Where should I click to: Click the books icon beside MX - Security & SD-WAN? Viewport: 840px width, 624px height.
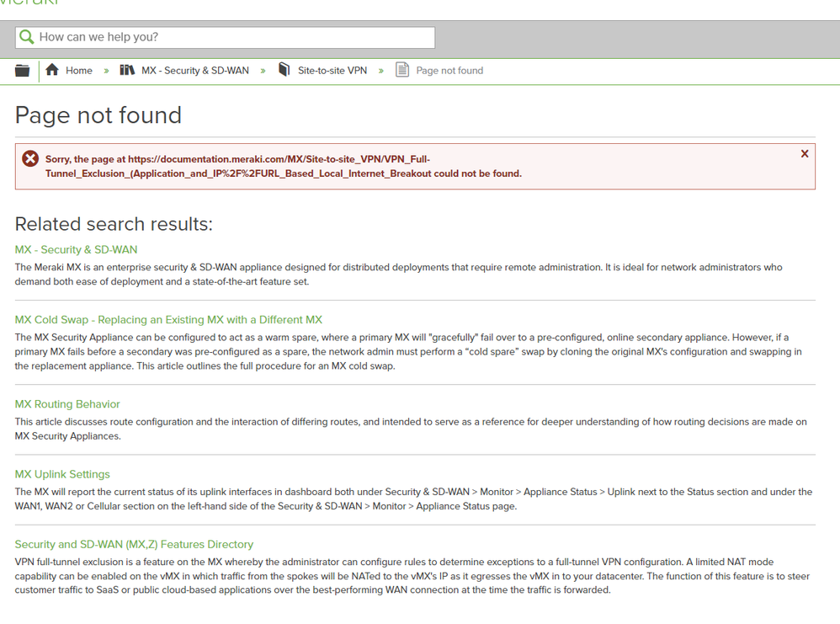tap(127, 70)
